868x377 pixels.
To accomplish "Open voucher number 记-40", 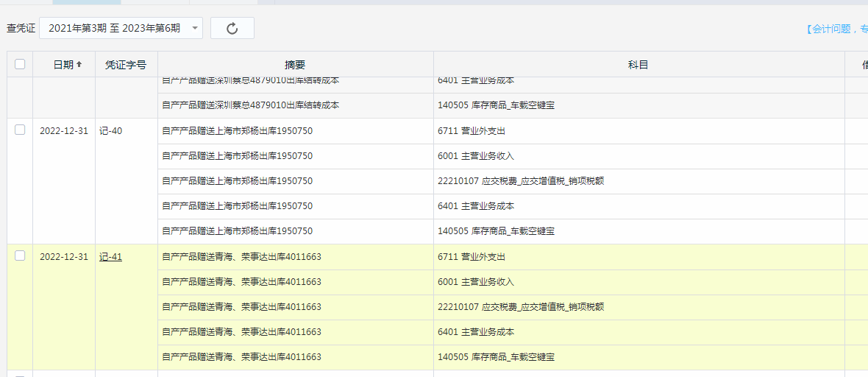I will (110, 131).
